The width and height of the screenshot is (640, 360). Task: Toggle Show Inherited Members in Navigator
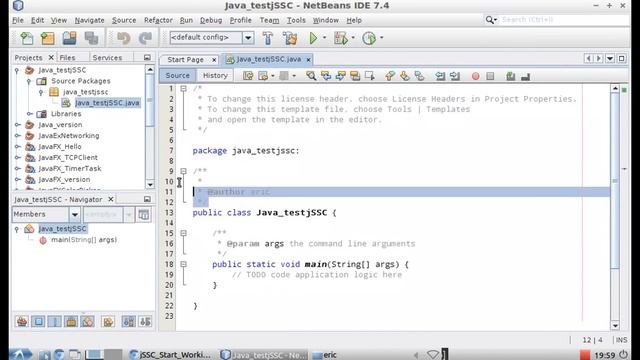(x=22, y=322)
